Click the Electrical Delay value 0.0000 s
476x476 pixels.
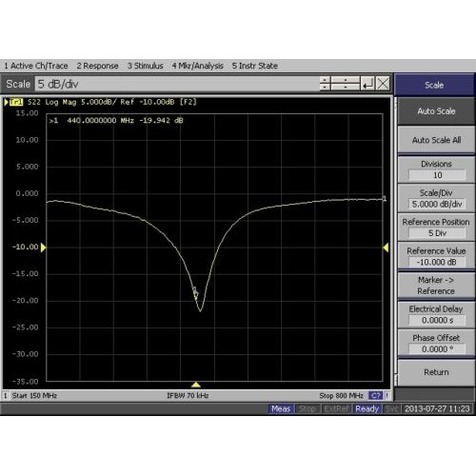click(437, 320)
